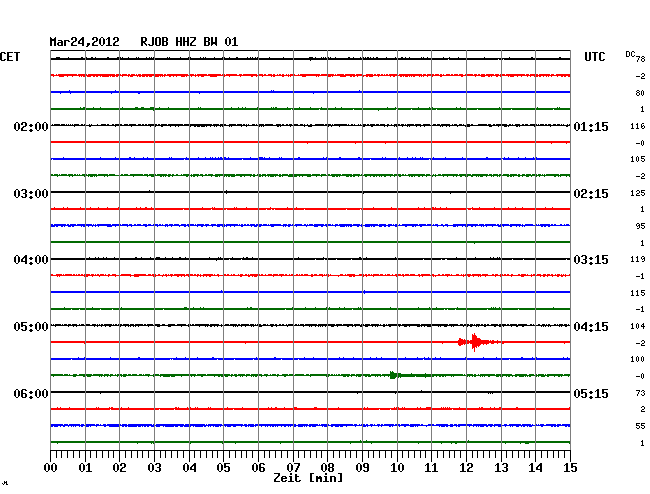Screen dimensions: 650x494
Task: Click the 04:00 CET time label
Action: tap(31, 260)
